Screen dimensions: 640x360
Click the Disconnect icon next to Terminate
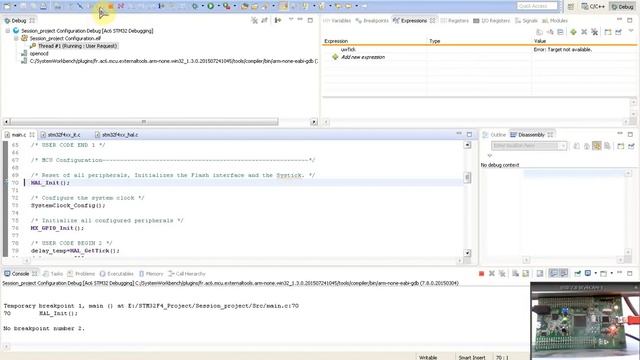121,6
